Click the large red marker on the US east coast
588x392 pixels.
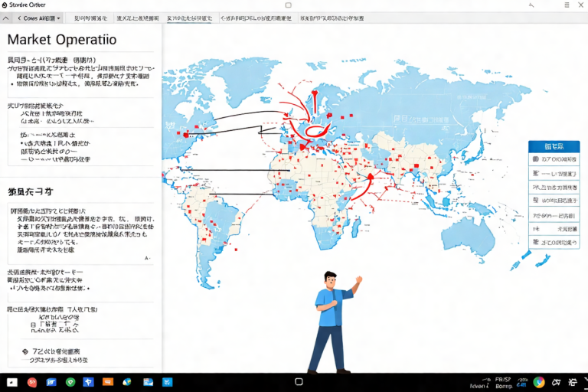click(x=186, y=135)
